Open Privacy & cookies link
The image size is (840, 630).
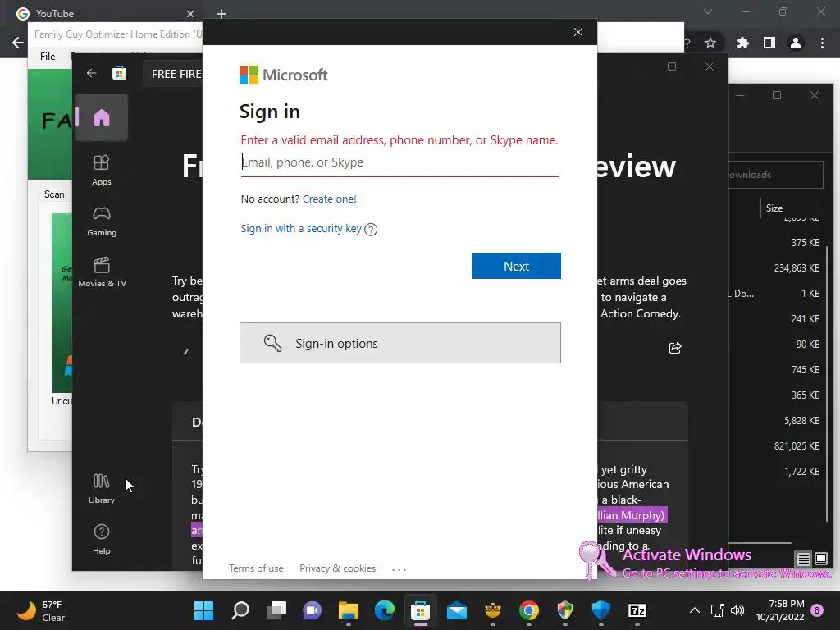(337, 568)
